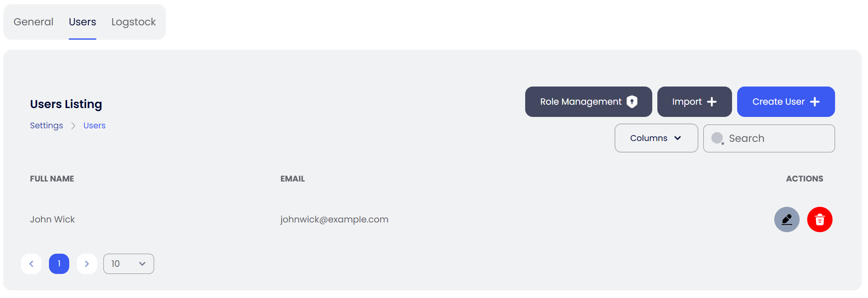Select page 1 in pagination
This screenshot has height=298, width=868.
[x=59, y=264]
